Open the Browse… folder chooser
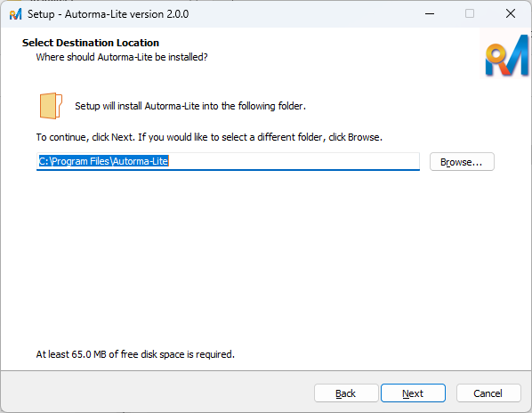Image resolution: width=532 pixels, height=413 pixels. point(462,162)
